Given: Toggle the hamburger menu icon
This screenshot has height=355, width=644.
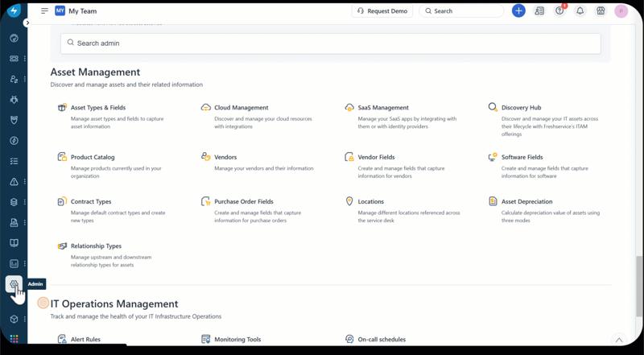Looking at the screenshot, I should (x=45, y=11).
